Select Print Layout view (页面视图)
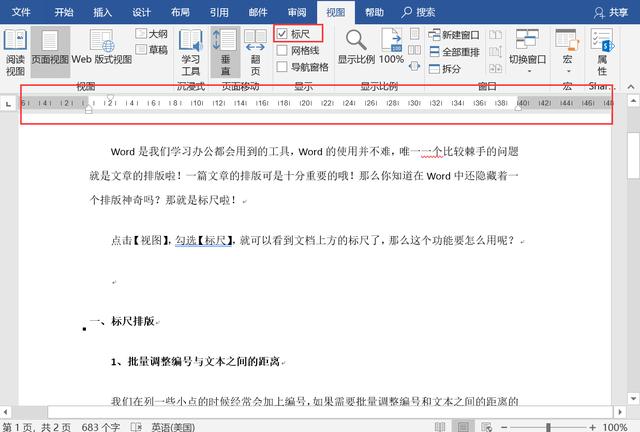This screenshot has height=432, width=640. click(x=50, y=52)
